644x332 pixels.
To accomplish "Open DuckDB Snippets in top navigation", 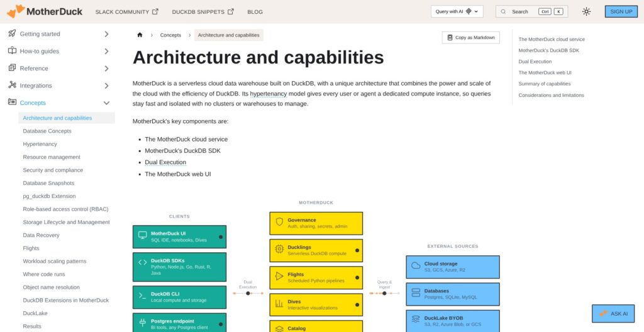I will 203,11.
